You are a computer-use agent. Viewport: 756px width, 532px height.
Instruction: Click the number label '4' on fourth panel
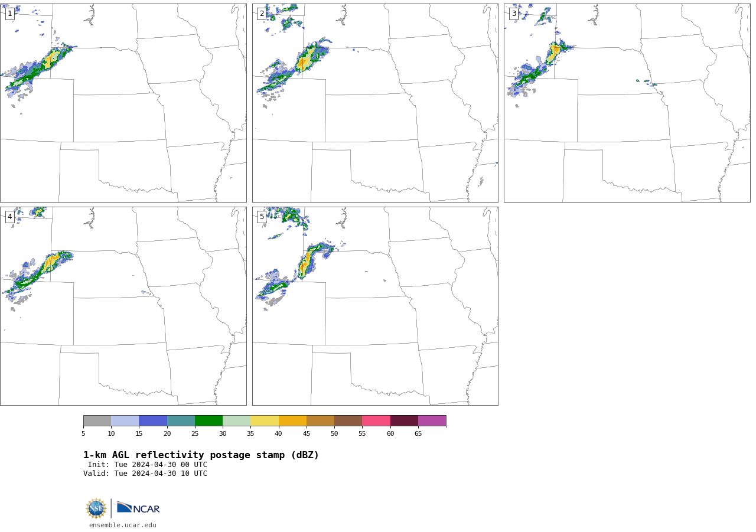(x=10, y=217)
